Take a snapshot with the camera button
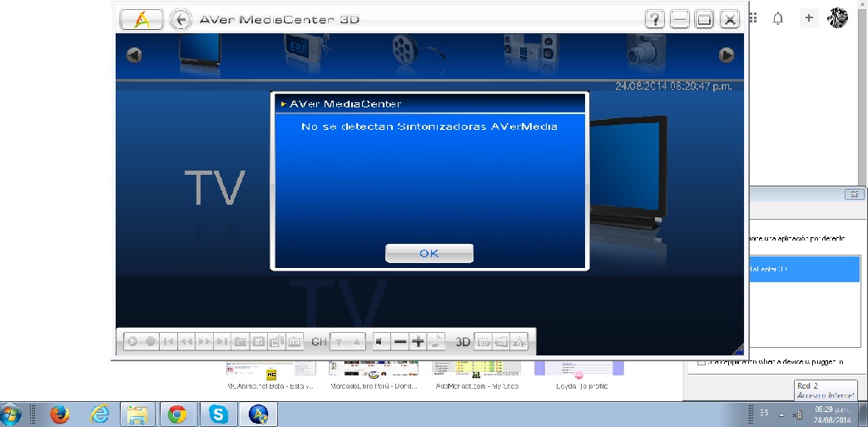Screen dimensions: 868x427 click(241, 342)
